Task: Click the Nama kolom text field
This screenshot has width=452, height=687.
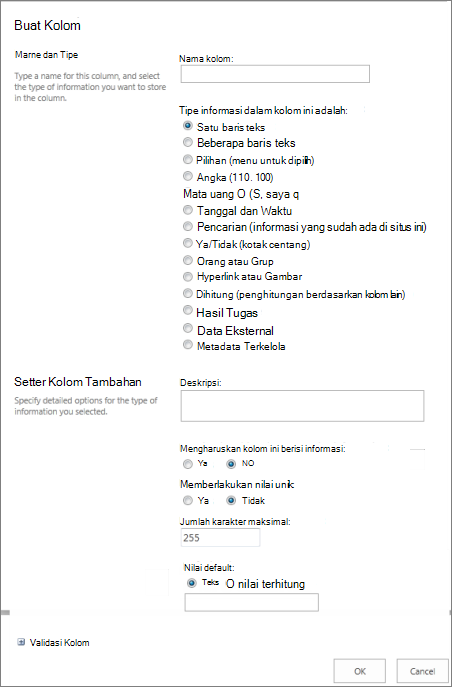Action: (275, 74)
